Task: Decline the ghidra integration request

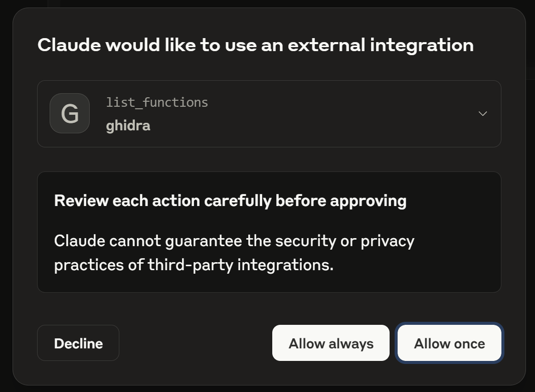Action: point(78,343)
